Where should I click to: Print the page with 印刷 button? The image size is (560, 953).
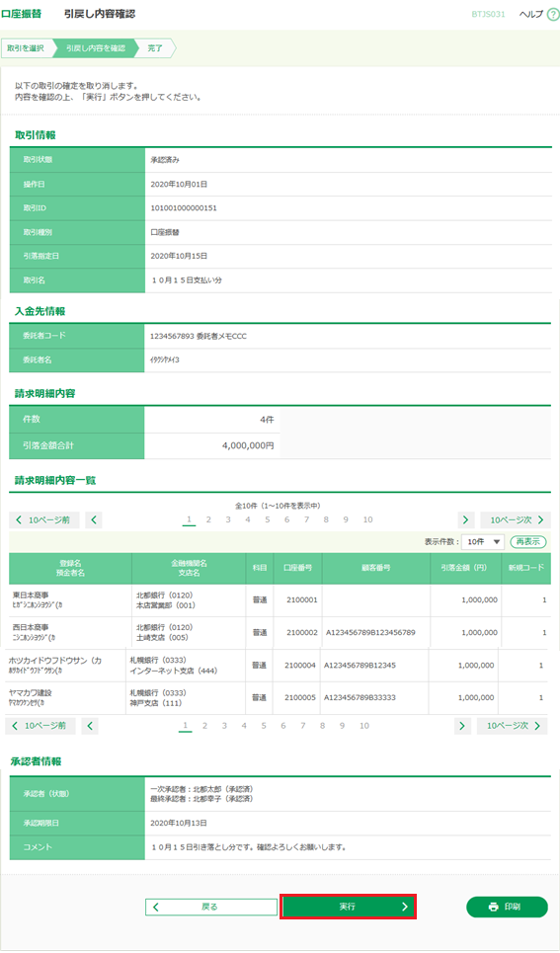[x=507, y=907]
